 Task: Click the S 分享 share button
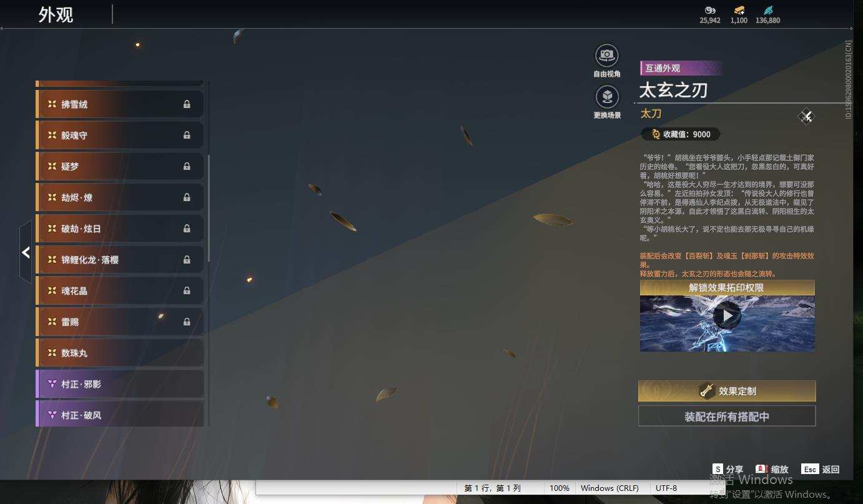click(728, 469)
